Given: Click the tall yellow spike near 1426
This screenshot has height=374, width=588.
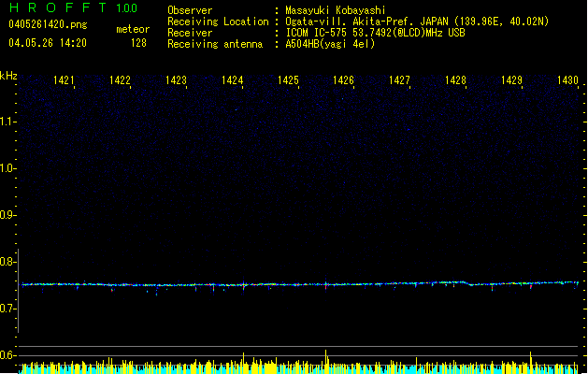Looking at the screenshot, I should (326, 361).
